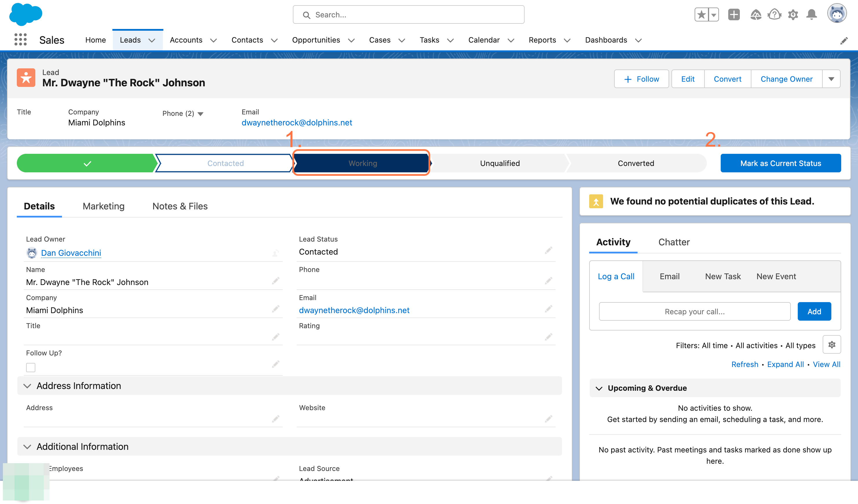Viewport: 858px width, 504px height.
Task: Select the New Task activity tab
Action: click(723, 276)
